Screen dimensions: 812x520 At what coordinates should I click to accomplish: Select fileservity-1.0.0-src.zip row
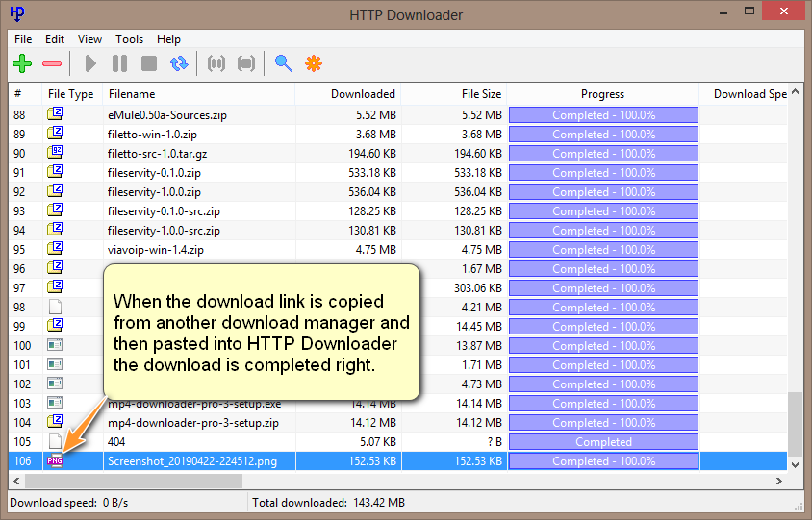click(397, 231)
